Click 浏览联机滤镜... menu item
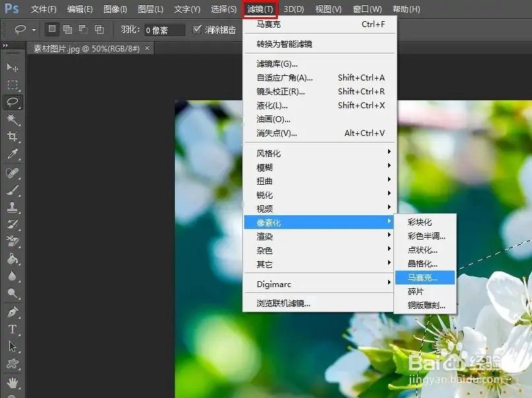532x398 pixels. pyautogui.click(x=319, y=303)
